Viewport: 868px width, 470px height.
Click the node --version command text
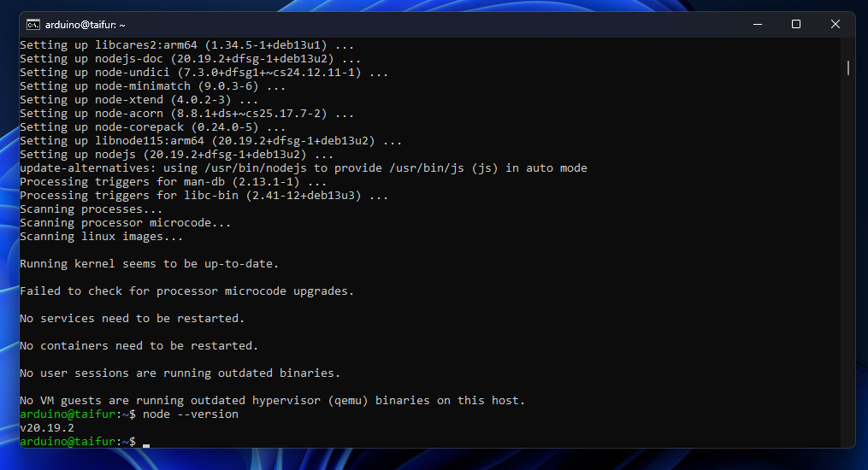point(191,414)
